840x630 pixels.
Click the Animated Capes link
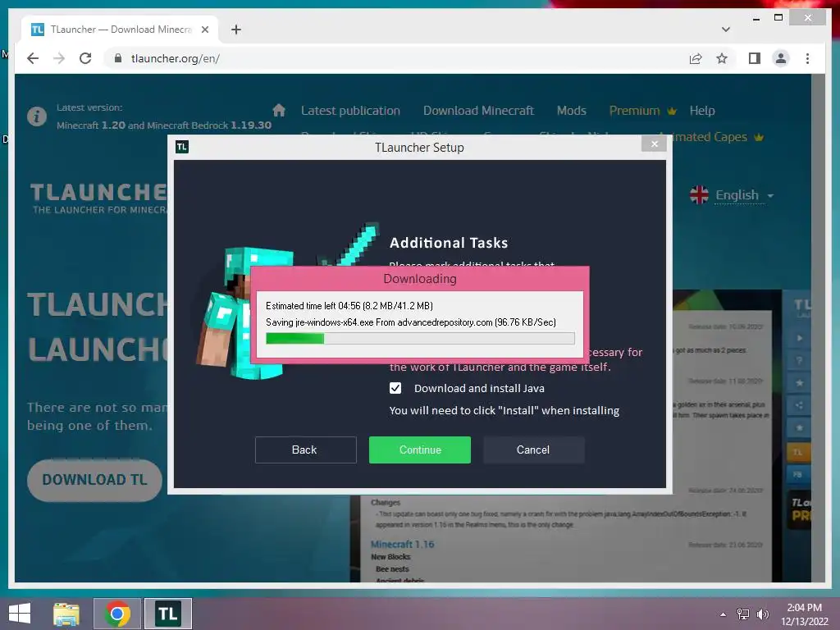(x=706, y=137)
